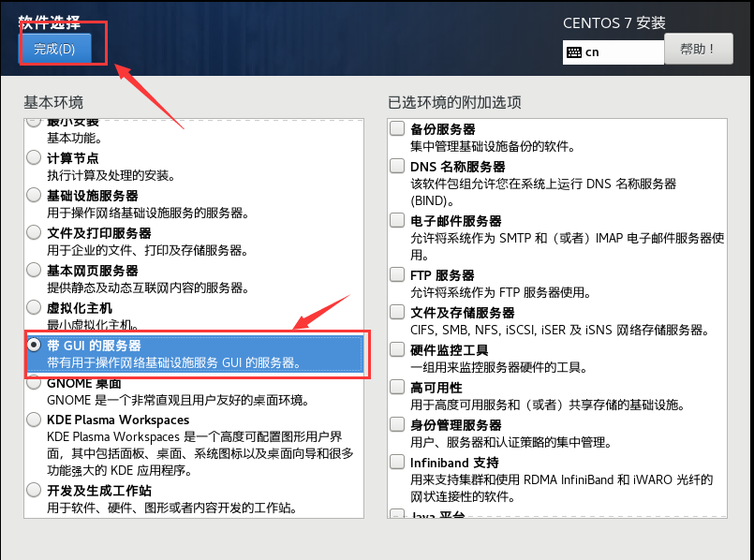Enable 备份服务器 add-on checkbox

(x=397, y=128)
